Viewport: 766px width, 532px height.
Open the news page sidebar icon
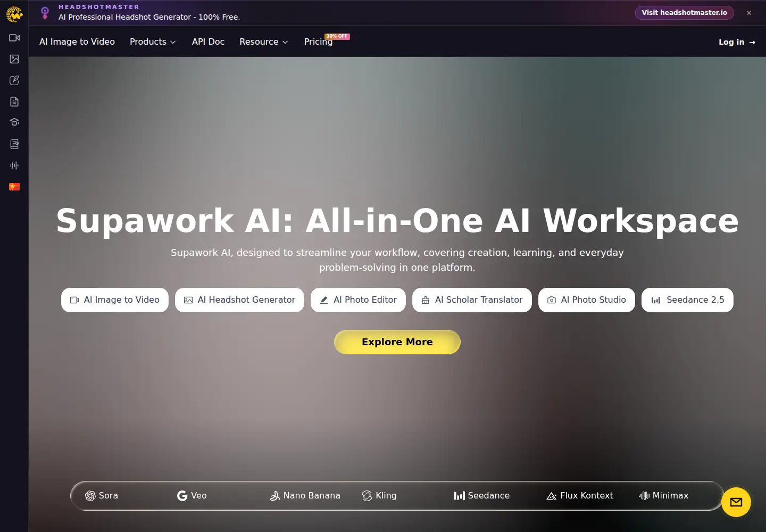pyautogui.click(x=14, y=144)
